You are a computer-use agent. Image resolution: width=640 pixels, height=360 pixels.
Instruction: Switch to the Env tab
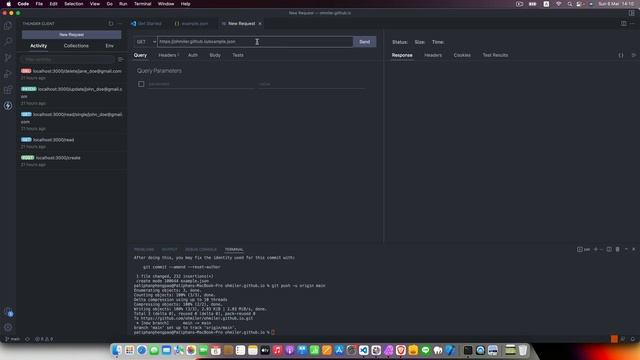click(109, 46)
